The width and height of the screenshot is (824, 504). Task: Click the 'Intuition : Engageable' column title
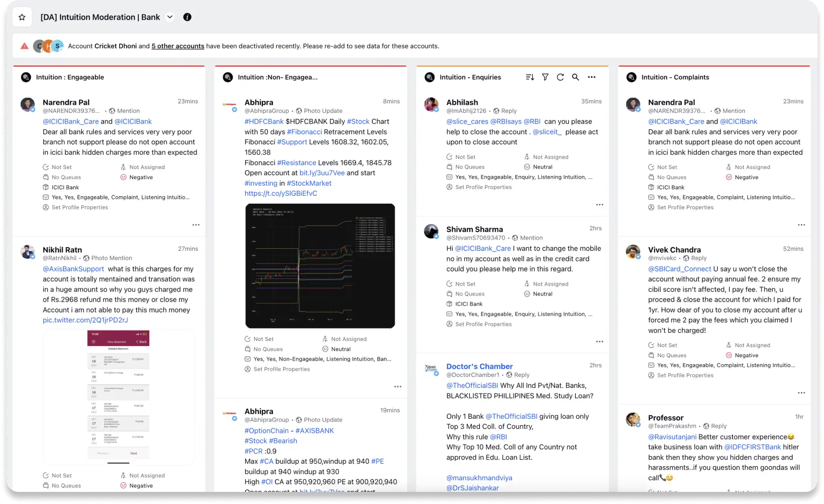click(70, 77)
